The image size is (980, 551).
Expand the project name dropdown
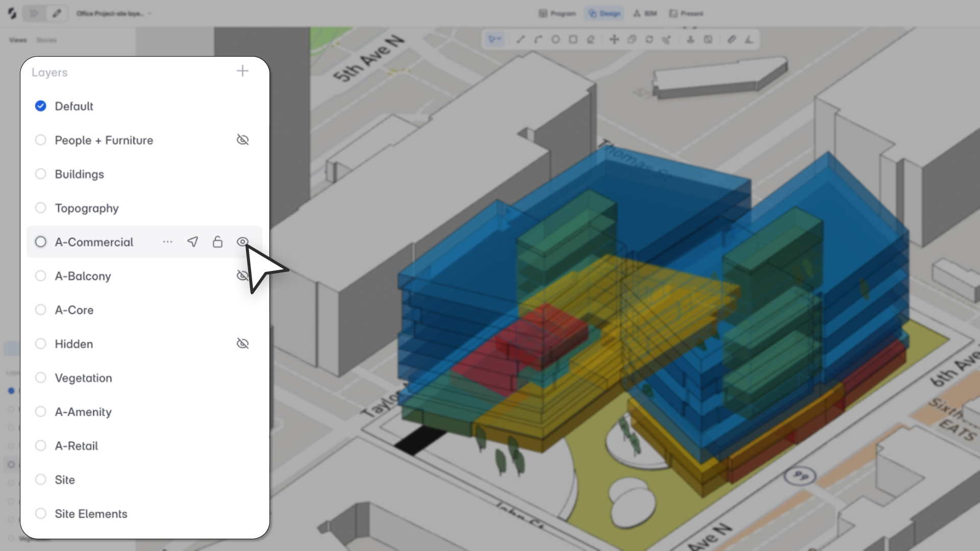coord(150,14)
